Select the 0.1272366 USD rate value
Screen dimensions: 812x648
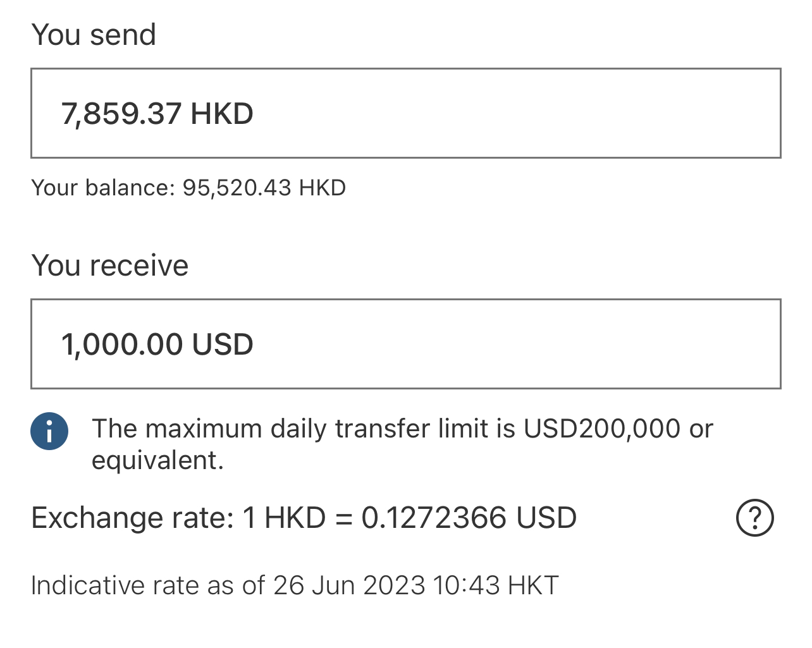pyautogui.click(x=469, y=518)
